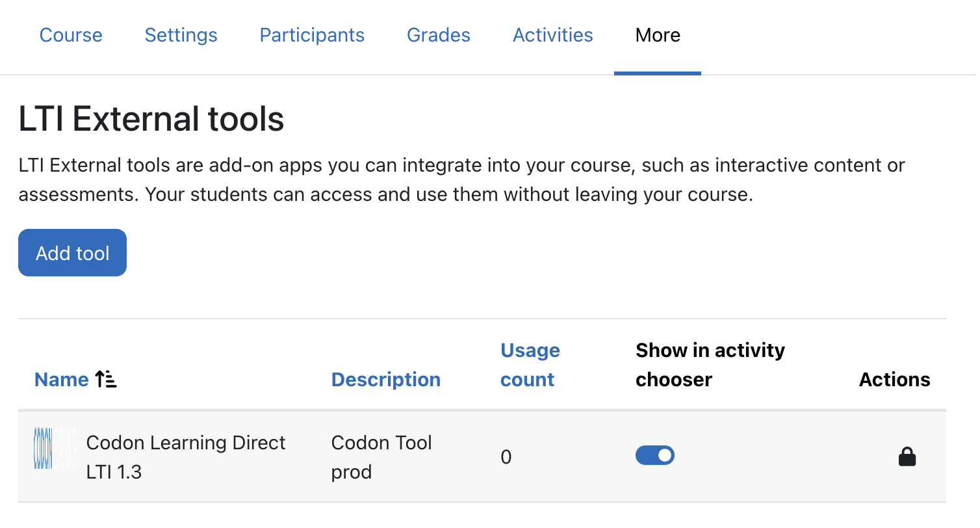Select the Grades tab
Screen dimensions: 980x528
[439, 35]
